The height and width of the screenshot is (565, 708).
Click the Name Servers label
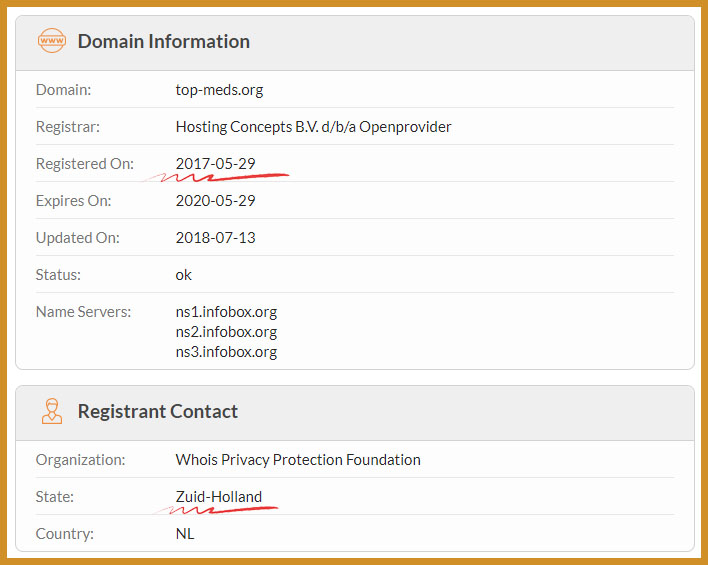point(83,311)
